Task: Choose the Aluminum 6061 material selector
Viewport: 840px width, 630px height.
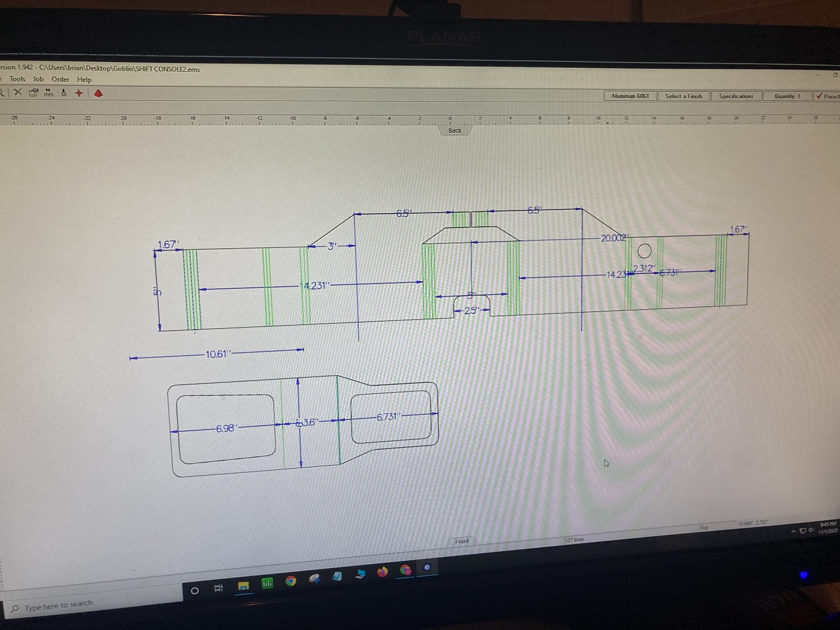Action: (x=630, y=96)
